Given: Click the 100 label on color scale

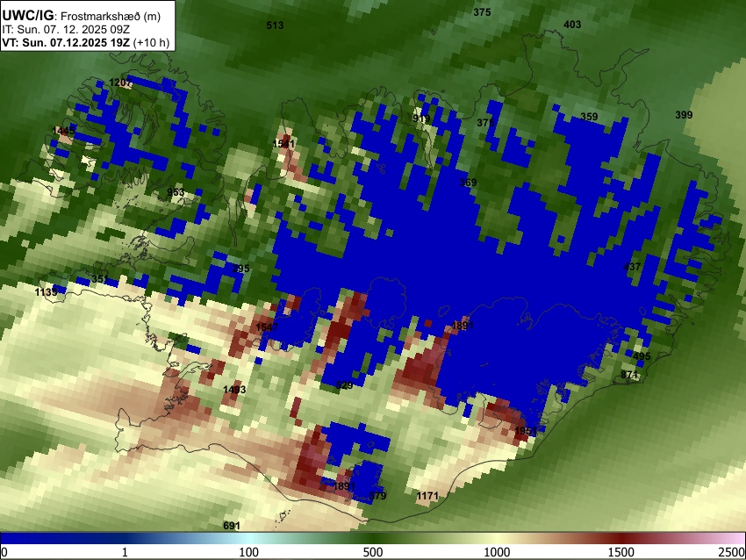Looking at the screenshot, I should point(248,552).
